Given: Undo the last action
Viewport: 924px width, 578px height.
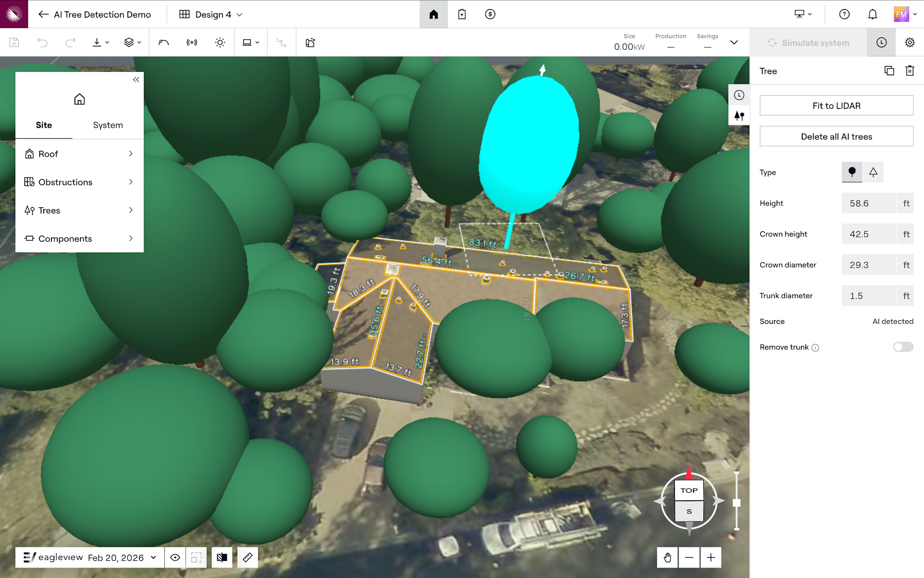Looking at the screenshot, I should tap(42, 42).
